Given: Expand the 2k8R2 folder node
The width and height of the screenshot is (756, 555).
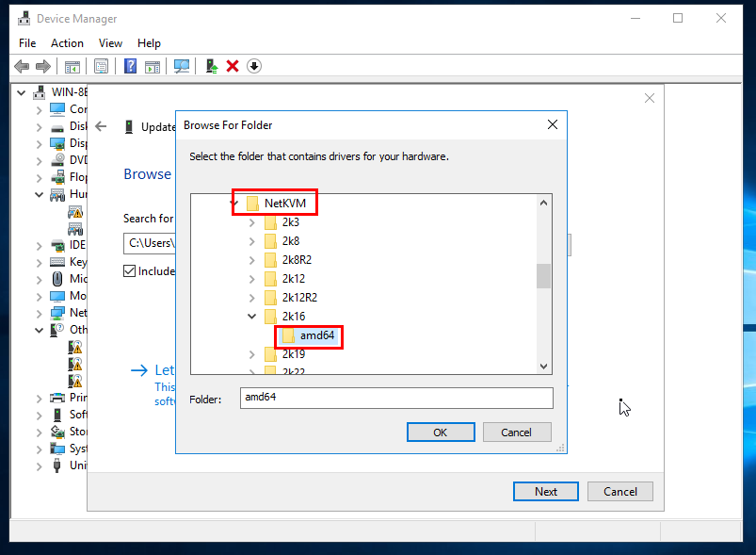Looking at the screenshot, I should (251, 260).
